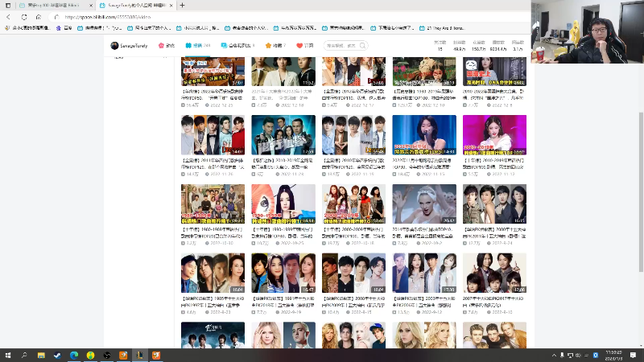Click the 阅读数 reads stat
644x362 pixels.
(x=518, y=46)
